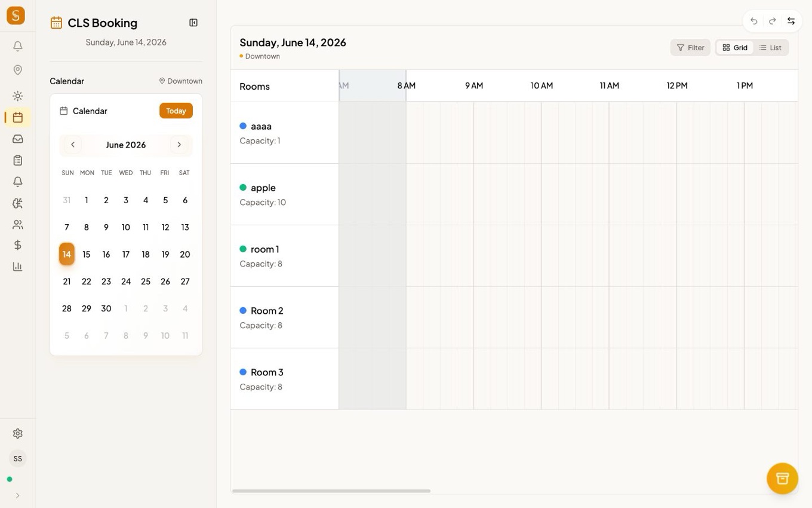Viewport: 812px width, 508px height.
Task: Click the undo arrow icon
Action: pyautogui.click(x=754, y=21)
